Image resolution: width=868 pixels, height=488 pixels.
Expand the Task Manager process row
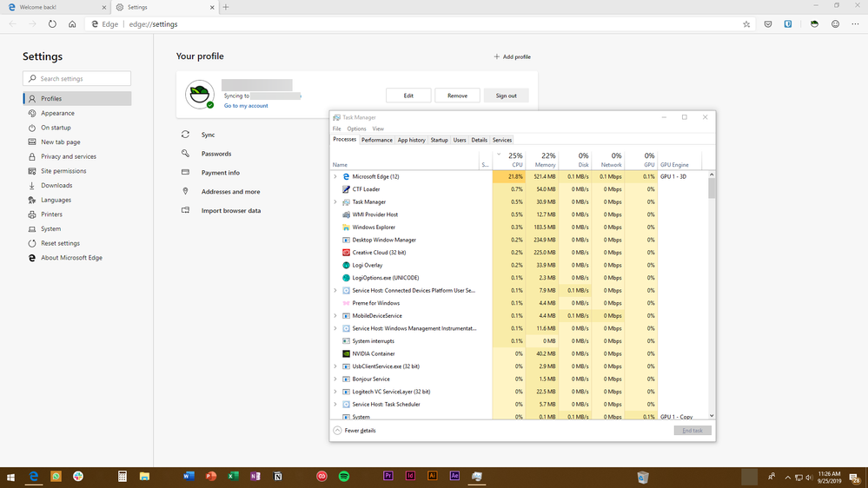(335, 202)
